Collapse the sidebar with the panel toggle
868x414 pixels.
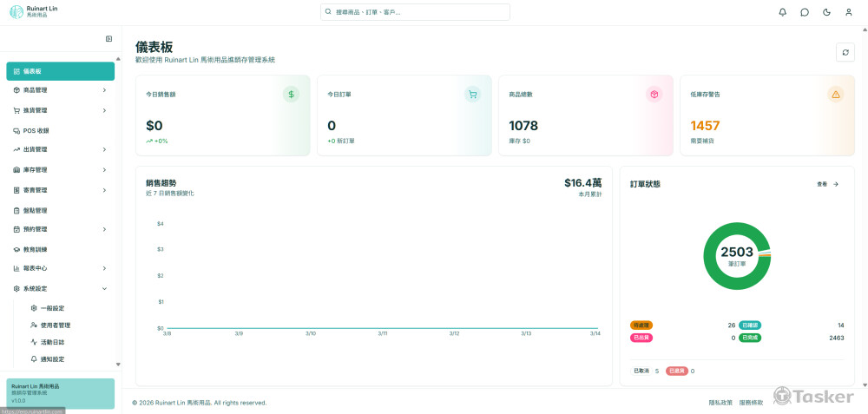[x=108, y=38]
